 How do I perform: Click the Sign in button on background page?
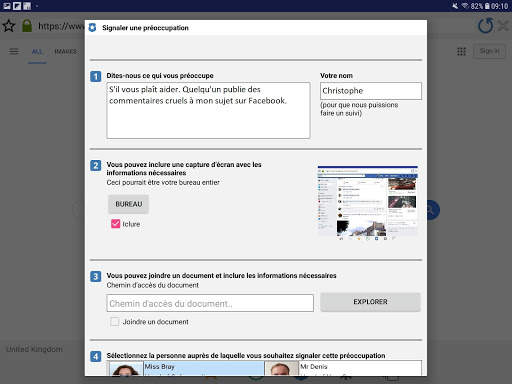tap(489, 51)
